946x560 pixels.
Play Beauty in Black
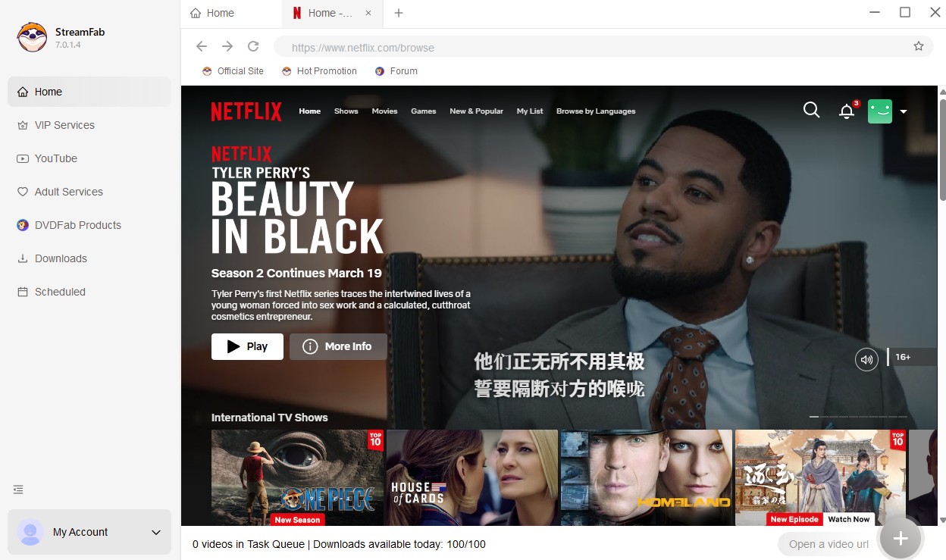(x=247, y=346)
